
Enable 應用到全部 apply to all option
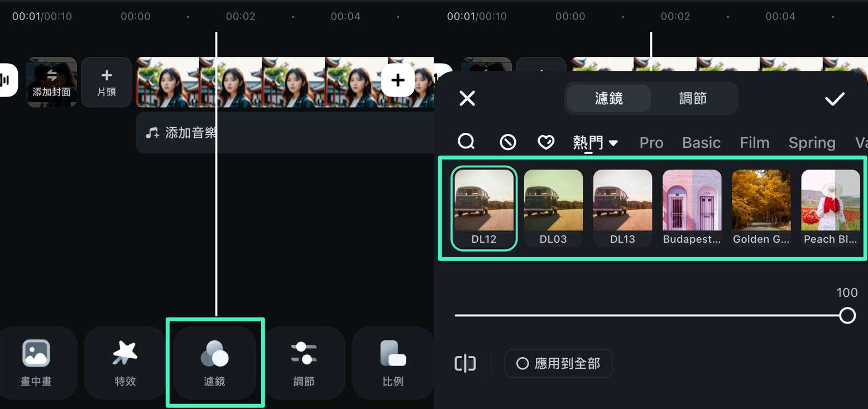tap(558, 364)
